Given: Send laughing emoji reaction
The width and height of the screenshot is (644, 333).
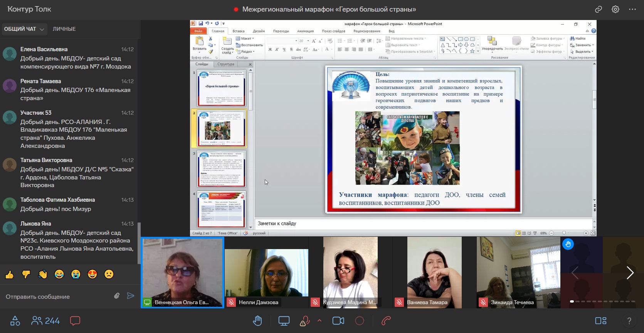Looking at the screenshot, I should [59, 274].
